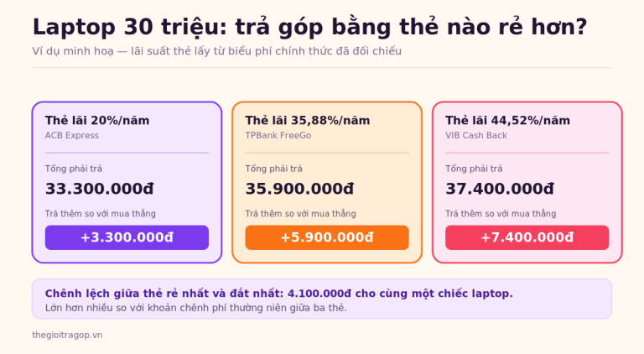644x354 pixels.
Task: Click Trả thêm so với mua thẳng in orange card
Action: point(301,214)
